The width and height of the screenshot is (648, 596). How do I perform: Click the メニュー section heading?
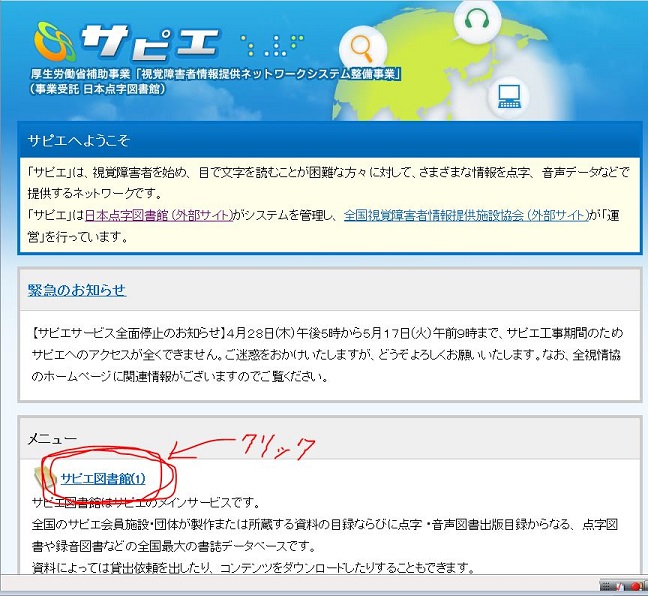click(52, 439)
